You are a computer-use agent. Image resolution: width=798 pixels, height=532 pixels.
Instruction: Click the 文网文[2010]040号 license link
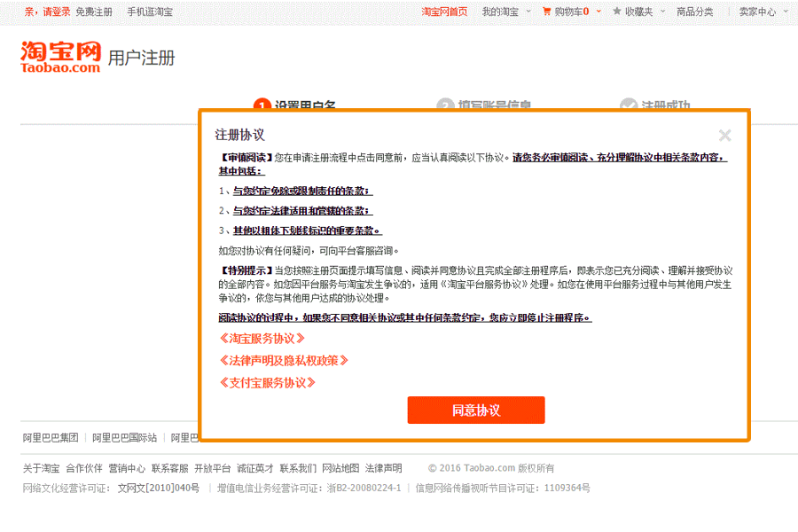pyautogui.click(x=159, y=488)
